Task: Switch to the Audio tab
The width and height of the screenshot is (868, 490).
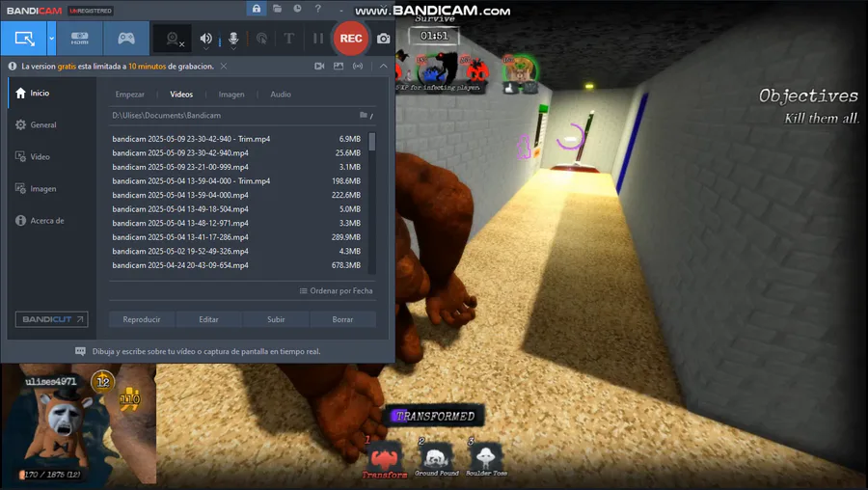Action: tap(281, 95)
